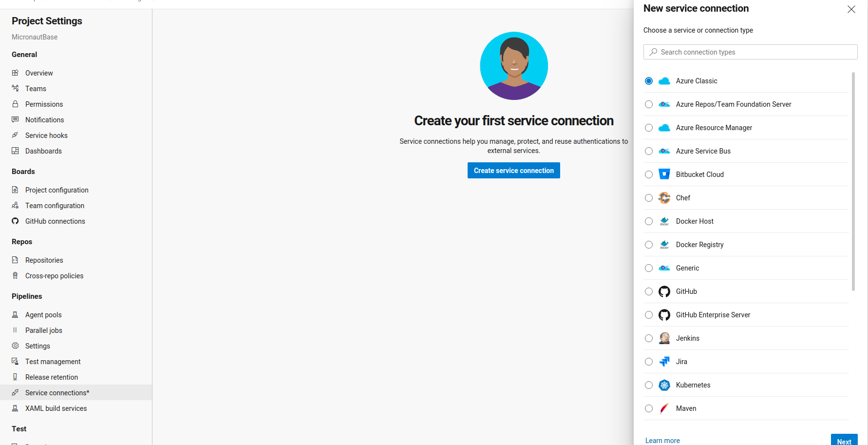Pick the GitHub radio button

[649, 291]
